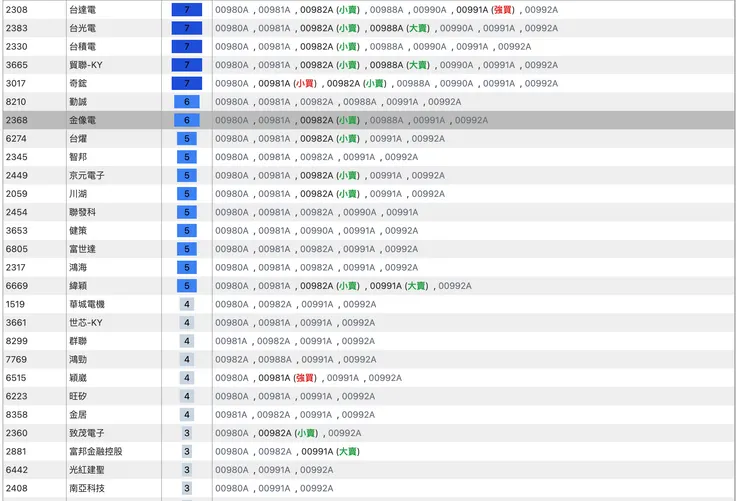
Task: Click 00991A (大賣) in the 2881 row
Action: [x=330, y=451]
